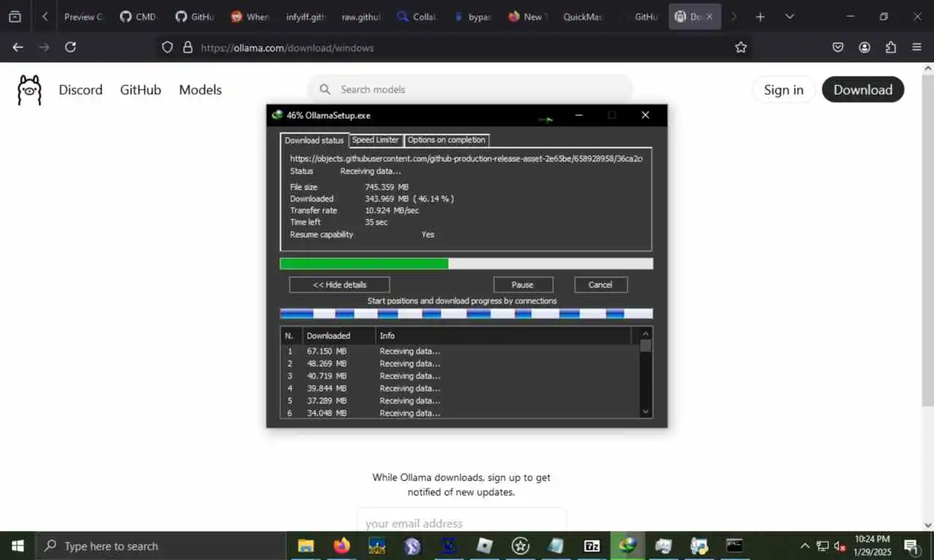Image resolution: width=934 pixels, height=560 pixels.
Task: Click the Windows Start button
Action: tap(18, 545)
